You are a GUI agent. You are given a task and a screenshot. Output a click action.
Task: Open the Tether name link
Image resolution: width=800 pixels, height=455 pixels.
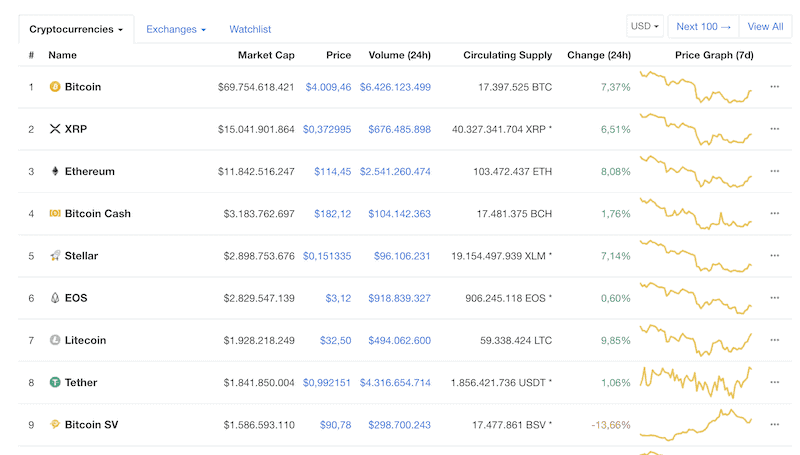(x=81, y=382)
